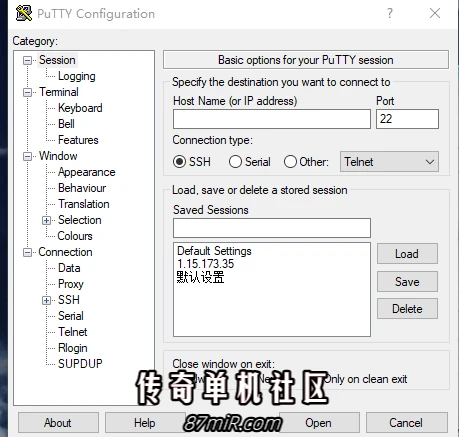Viewport: 459px width, 437px height.
Task: Open the Telnet protocol dropdown
Action: [389, 162]
